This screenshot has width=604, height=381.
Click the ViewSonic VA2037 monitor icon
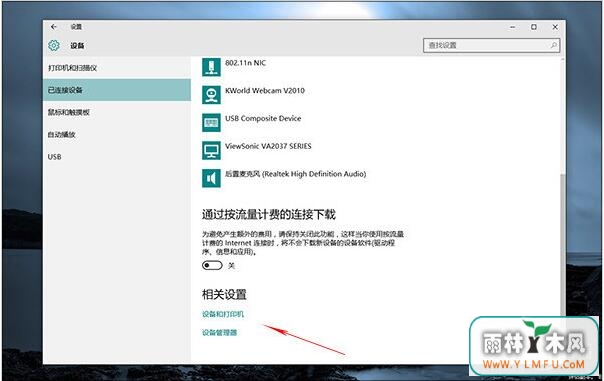tap(211, 150)
